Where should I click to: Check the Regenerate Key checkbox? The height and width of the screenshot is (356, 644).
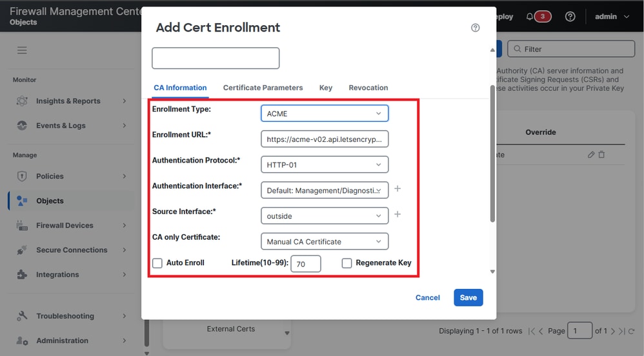tap(347, 263)
